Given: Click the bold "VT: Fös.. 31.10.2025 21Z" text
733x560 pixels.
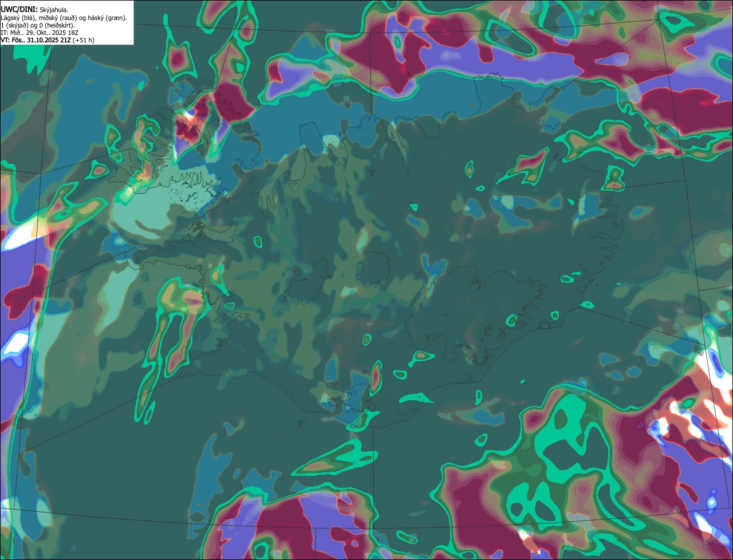Looking at the screenshot, I should (36, 40).
